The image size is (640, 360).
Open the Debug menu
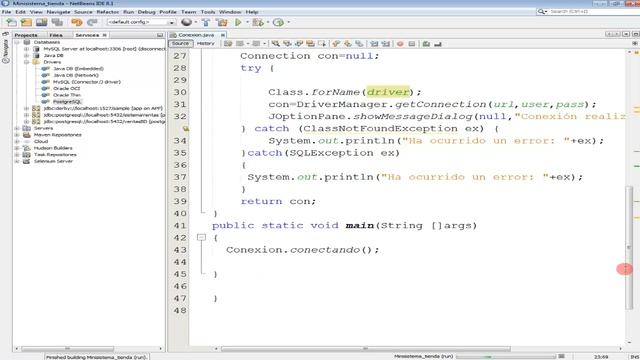147,12
